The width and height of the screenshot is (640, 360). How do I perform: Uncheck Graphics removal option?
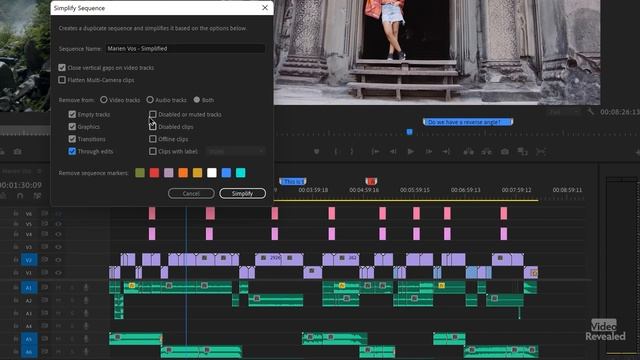pyautogui.click(x=72, y=127)
